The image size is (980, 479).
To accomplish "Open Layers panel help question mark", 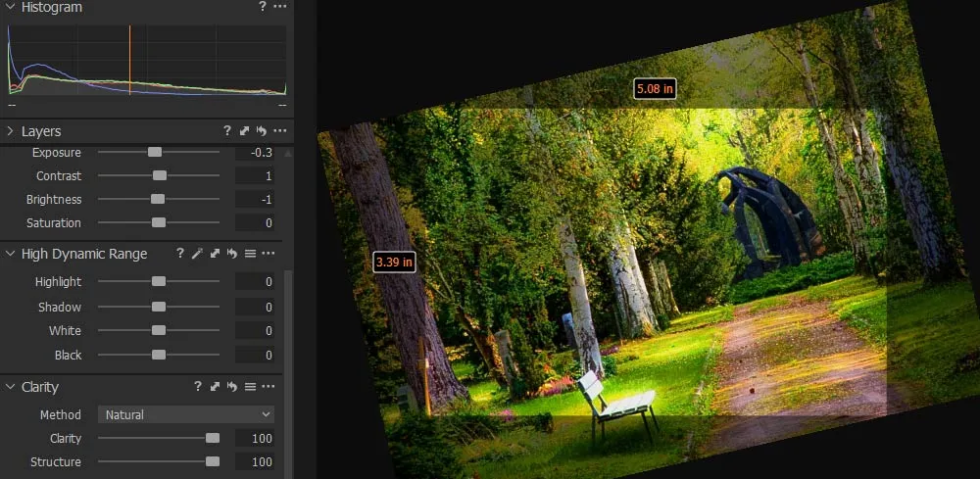I will [x=227, y=131].
